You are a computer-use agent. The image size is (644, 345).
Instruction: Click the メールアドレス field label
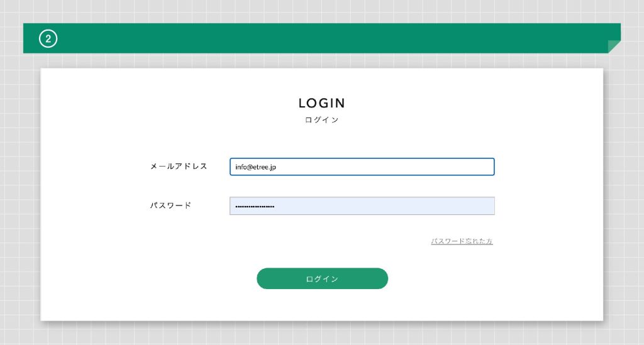179,167
